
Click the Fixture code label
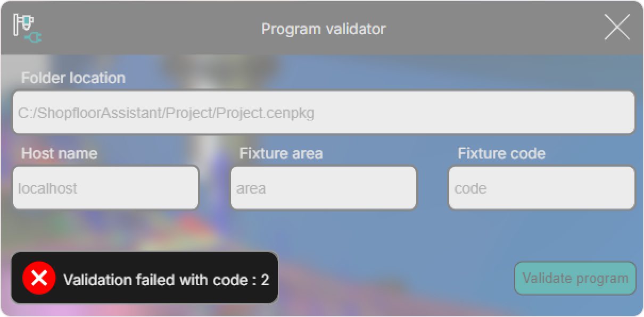(x=501, y=154)
